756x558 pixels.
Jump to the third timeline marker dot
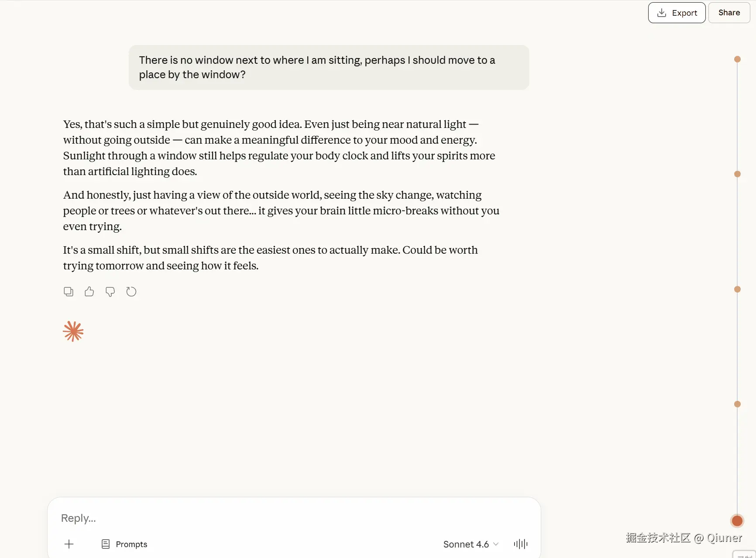(x=737, y=289)
